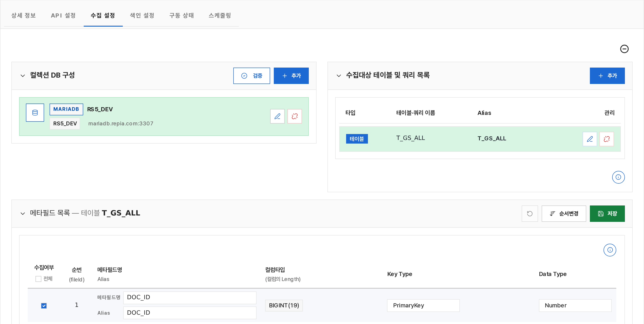Toggle the 전체 select-all checkbox
This screenshot has height=324, width=644.
[38, 279]
